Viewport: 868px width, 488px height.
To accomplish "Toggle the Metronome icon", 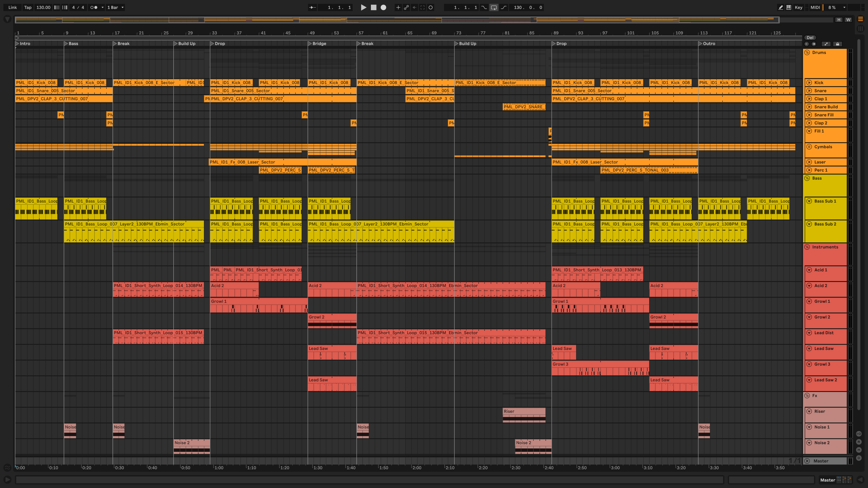I will point(94,7).
